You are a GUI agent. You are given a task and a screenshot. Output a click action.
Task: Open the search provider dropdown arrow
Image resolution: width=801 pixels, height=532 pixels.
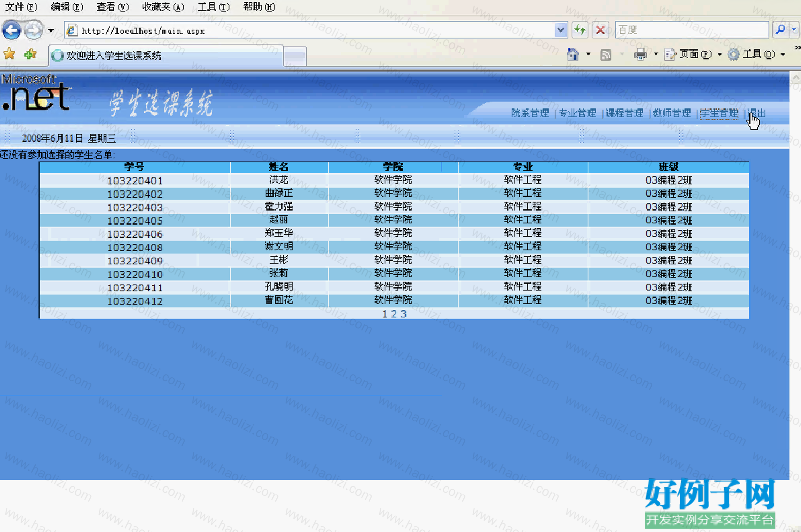(x=794, y=30)
